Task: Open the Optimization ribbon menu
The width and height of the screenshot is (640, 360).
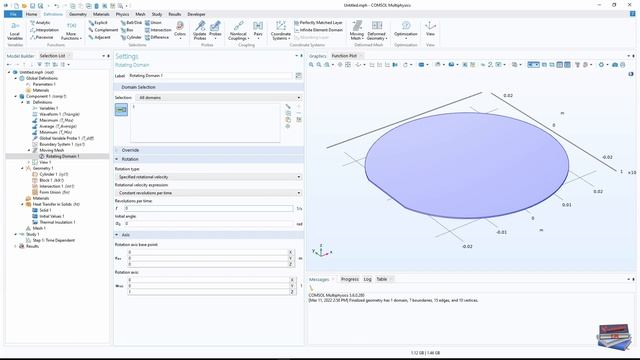Action: 406,30
